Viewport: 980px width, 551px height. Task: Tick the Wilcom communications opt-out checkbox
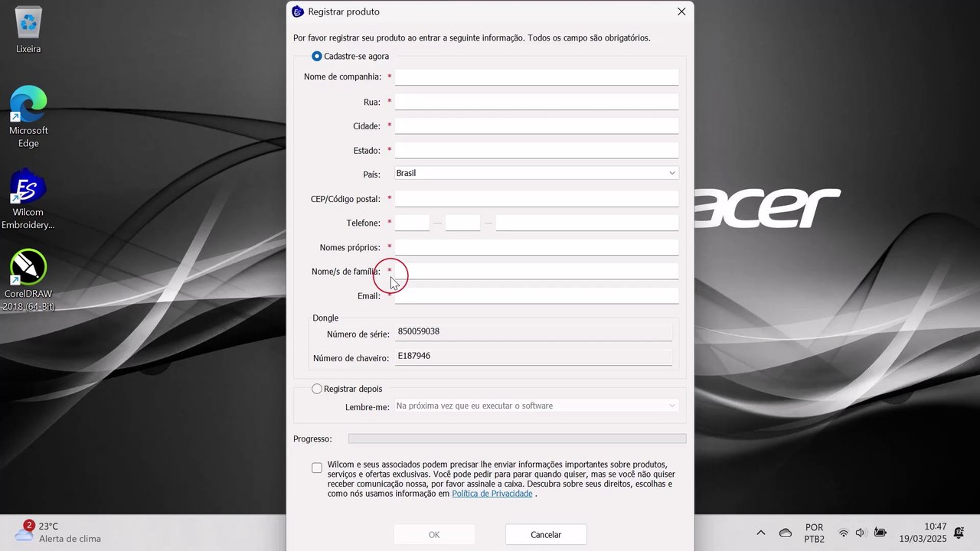pos(317,468)
